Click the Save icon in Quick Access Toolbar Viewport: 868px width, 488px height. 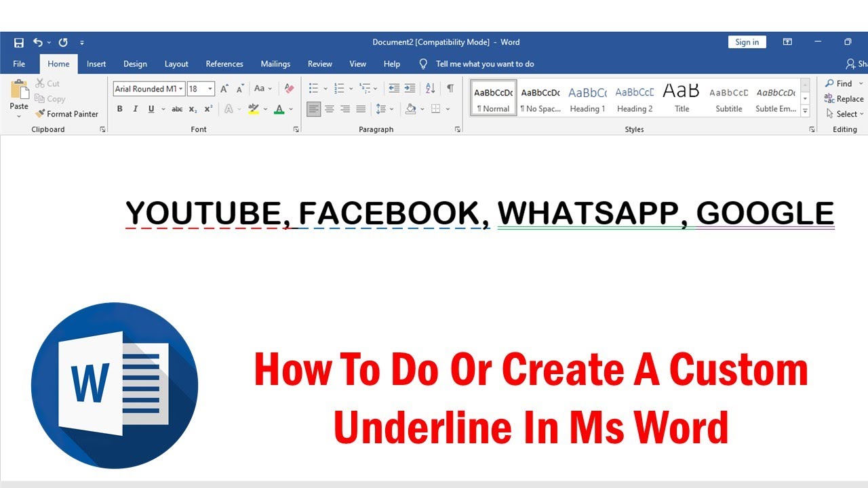[19, 42]
